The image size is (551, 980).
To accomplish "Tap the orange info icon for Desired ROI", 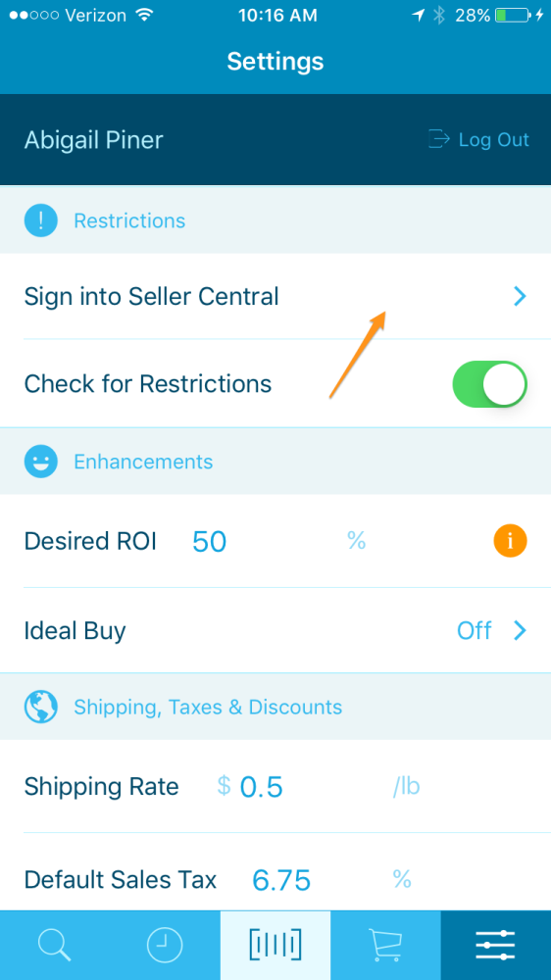I will 511,541.
